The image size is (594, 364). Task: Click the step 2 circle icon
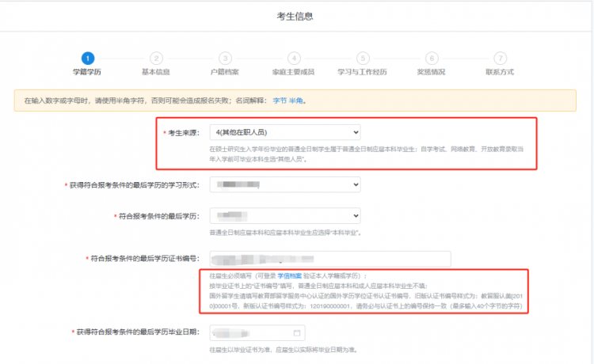(x=156, y=58)
